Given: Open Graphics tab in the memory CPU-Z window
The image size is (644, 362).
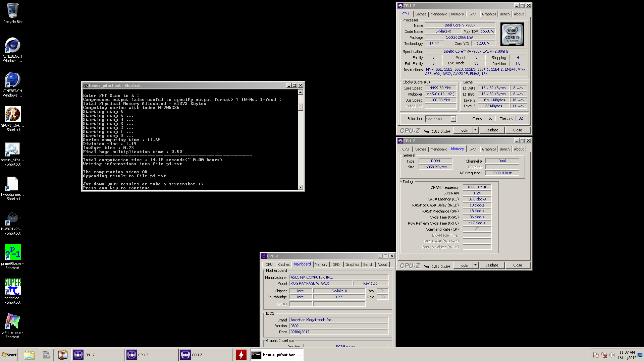Looking at the screenshot, I should [489, 149].
